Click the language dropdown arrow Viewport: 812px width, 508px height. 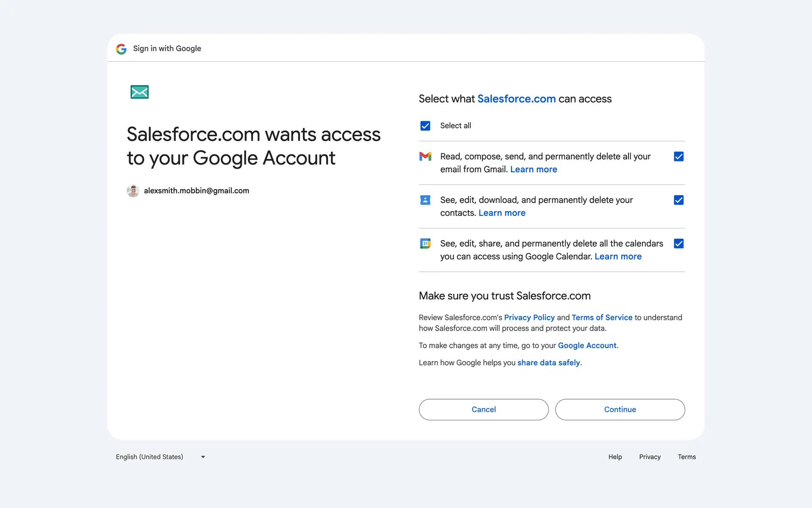coord(203,457)
